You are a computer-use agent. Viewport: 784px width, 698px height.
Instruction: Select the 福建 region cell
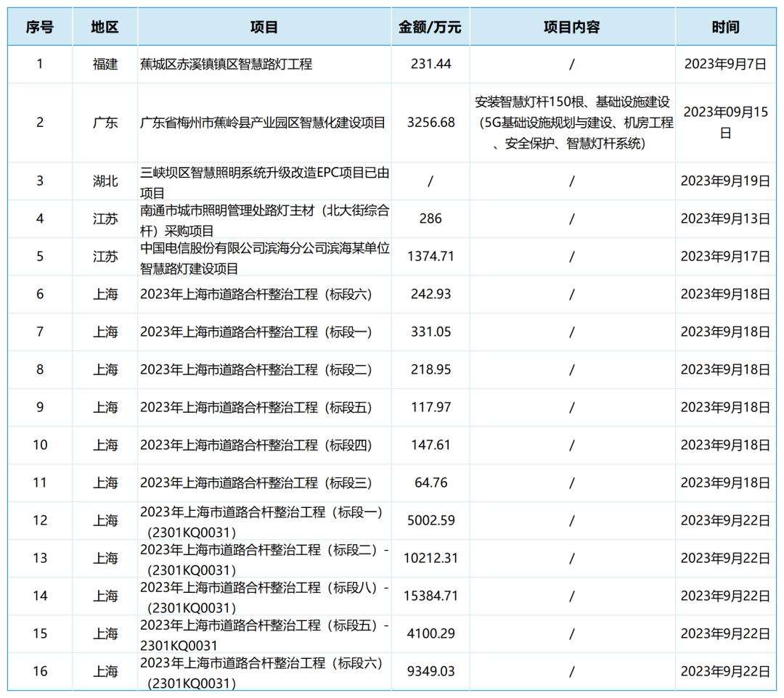point(105,64)
